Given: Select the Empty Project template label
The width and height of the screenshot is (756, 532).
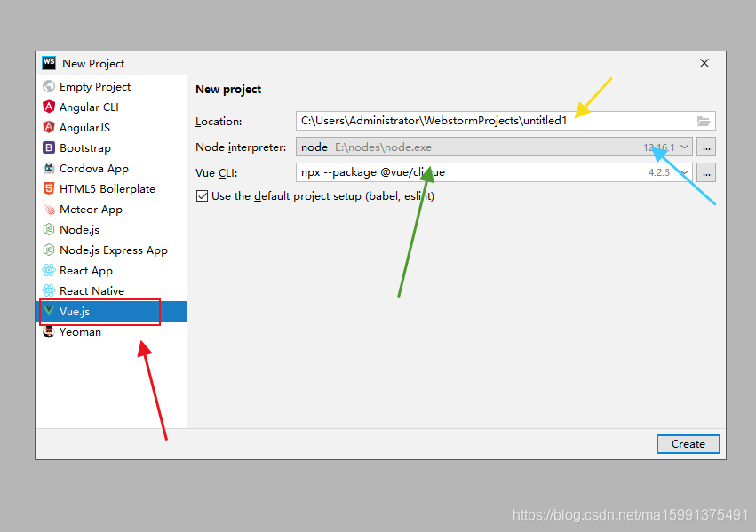Looking at the screenshot, I should [95, 87].
